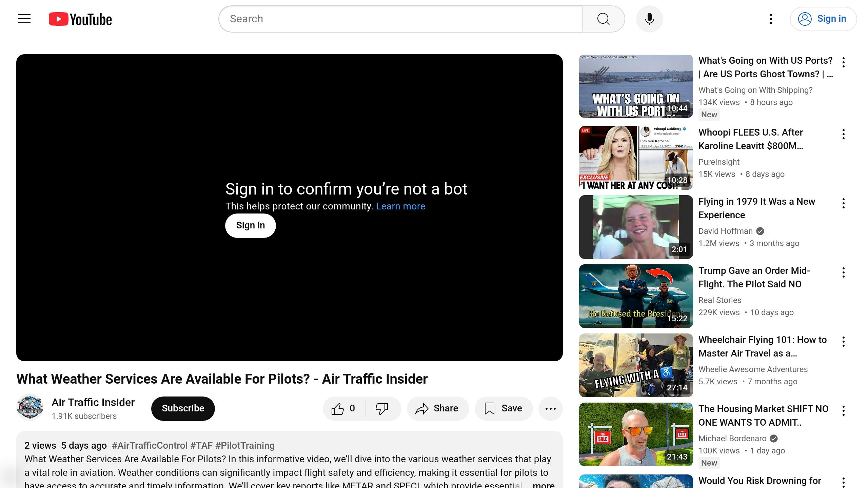Image resolution: width=868 pixels, height=488 pixels.
Task: Open Real Stories channel name
Action: [720, 300]
